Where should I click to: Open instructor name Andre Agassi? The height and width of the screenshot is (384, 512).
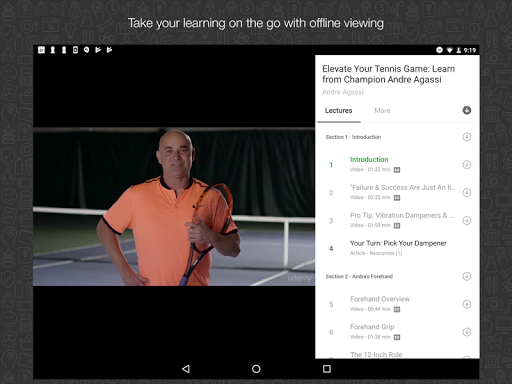click(343, 92)
